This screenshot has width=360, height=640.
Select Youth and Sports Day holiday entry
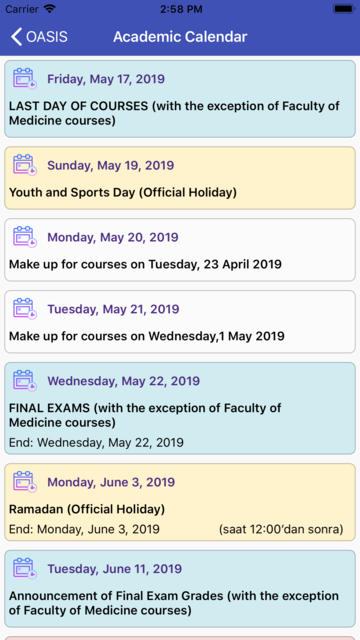coord(123,192)
